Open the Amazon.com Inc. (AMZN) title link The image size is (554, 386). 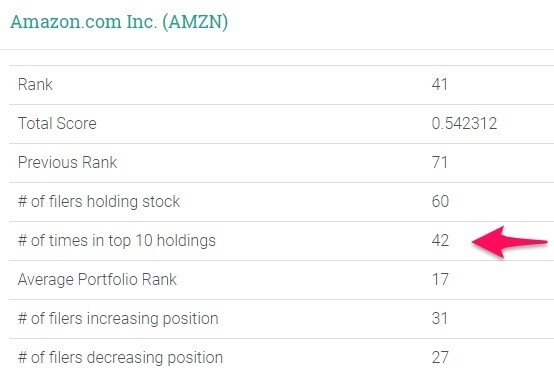point(119,22)
